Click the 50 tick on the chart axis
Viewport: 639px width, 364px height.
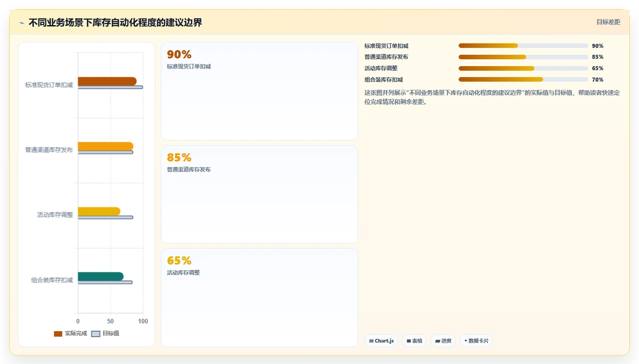111,322
